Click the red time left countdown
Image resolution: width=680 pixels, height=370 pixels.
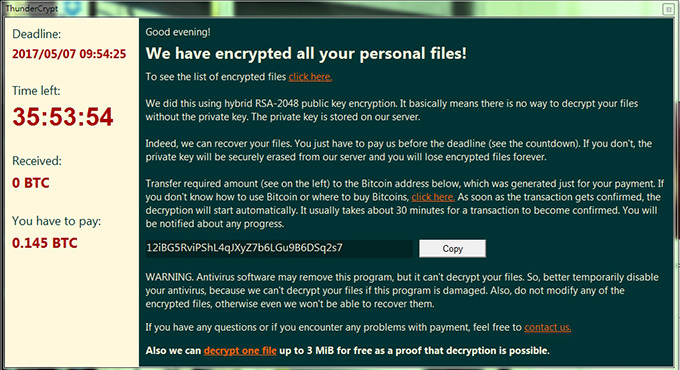click(63, 117)
